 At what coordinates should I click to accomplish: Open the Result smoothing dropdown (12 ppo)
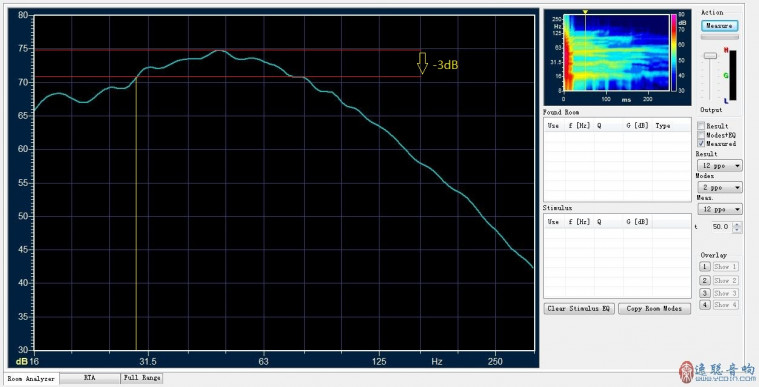(x=720, y=166)
